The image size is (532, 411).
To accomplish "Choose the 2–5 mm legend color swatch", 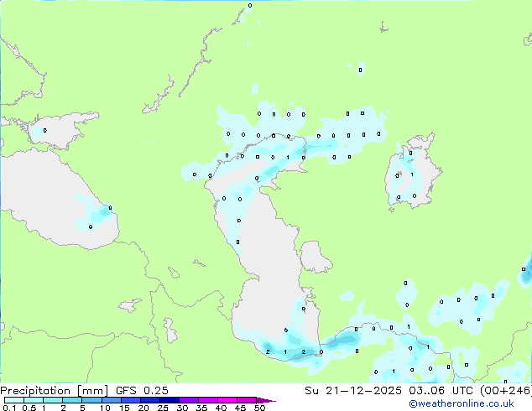I will click(72, 400).
